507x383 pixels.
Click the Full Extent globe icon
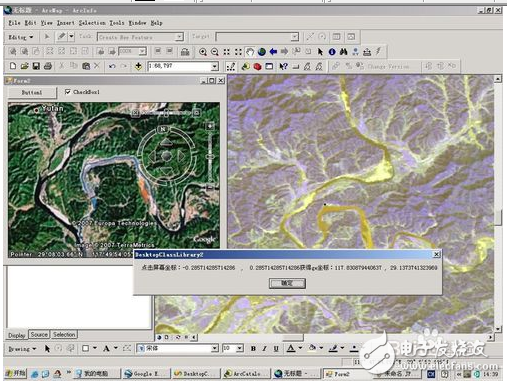(x=262, y=52)
